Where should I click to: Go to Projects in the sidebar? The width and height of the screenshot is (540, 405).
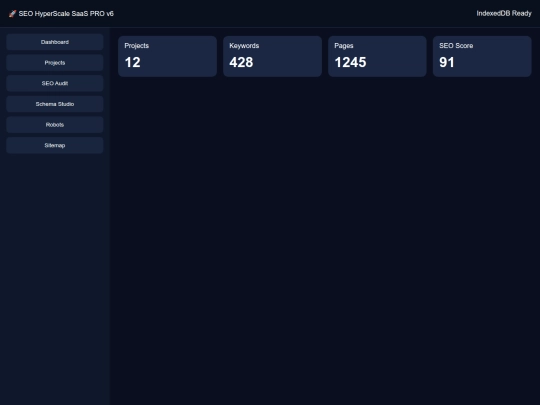click(x=55, y=63)
